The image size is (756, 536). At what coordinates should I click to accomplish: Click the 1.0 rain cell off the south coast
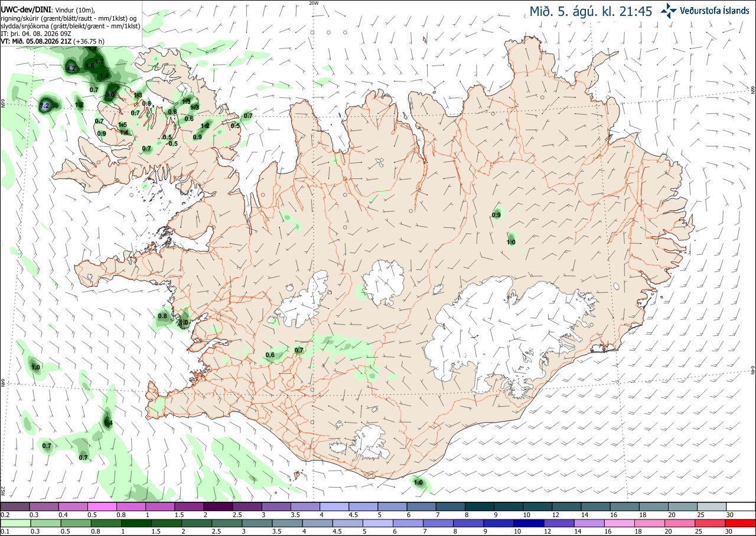[418, 483]
